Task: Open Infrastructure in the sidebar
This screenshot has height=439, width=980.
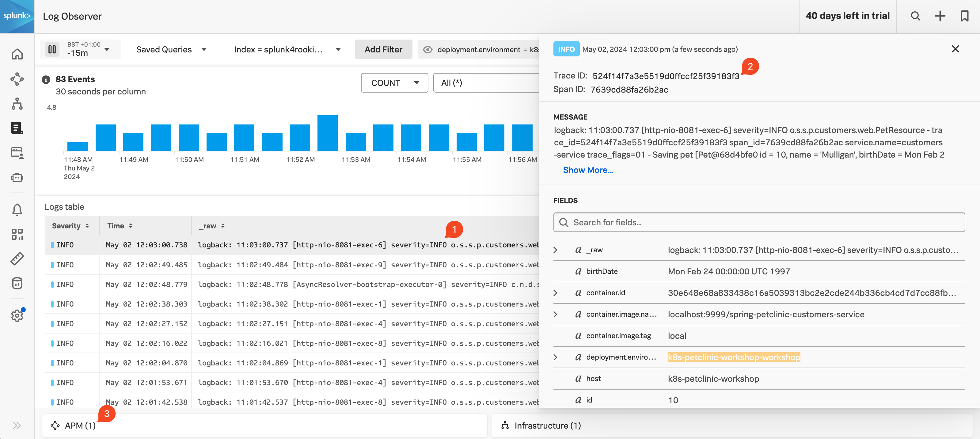Action: 17,104
